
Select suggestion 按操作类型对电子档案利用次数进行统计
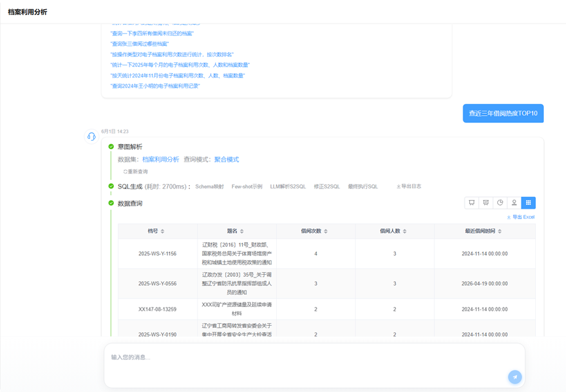[172, 54]
